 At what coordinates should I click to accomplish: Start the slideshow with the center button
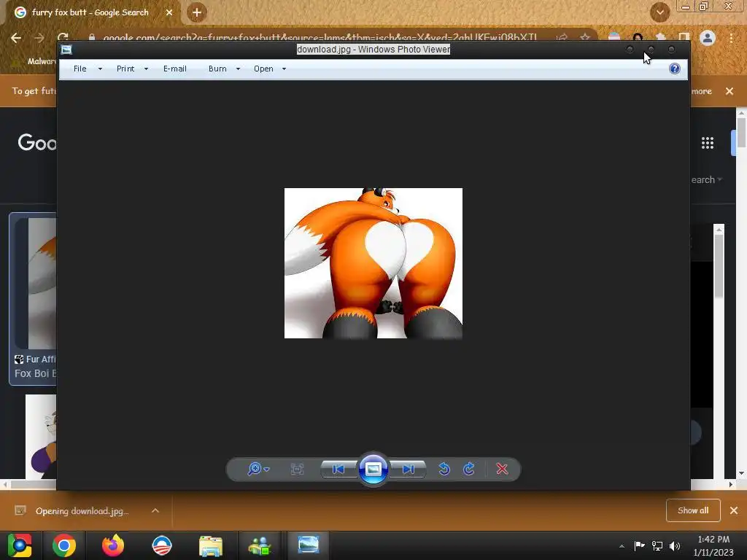pyautogui.click(x=373, y=469)
